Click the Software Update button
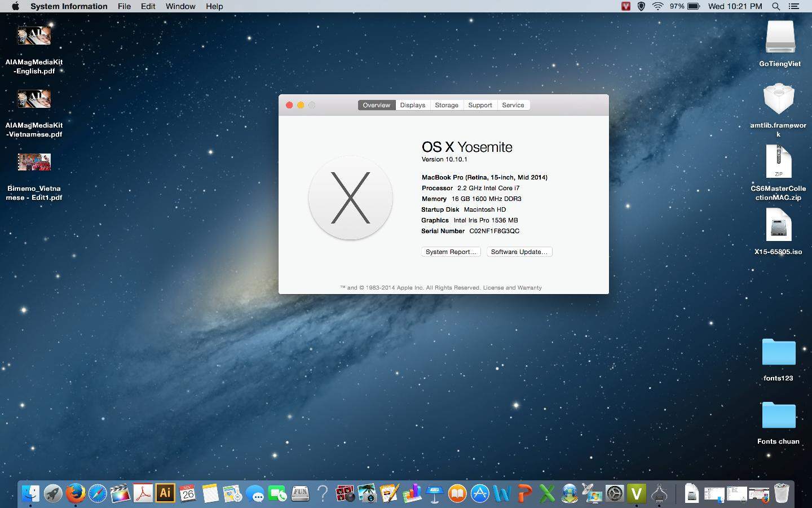Screen dimensions: 812x508 point(519,252)
